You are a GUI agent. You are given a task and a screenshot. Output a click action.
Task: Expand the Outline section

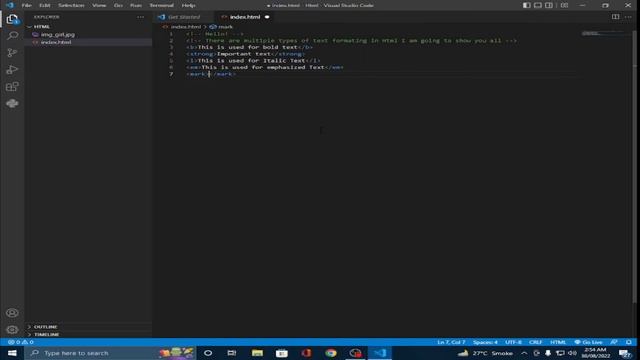click(45, 327)
